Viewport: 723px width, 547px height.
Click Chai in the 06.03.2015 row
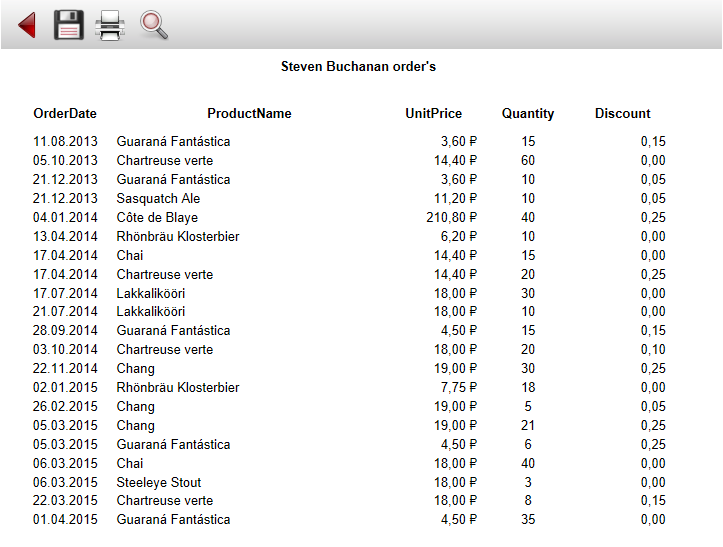click(x=130, y=463)
